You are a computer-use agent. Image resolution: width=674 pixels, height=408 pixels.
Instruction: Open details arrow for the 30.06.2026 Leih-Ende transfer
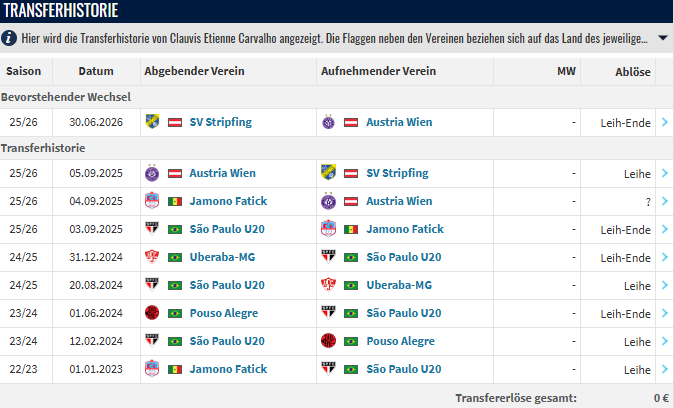(x=665, y=122)
